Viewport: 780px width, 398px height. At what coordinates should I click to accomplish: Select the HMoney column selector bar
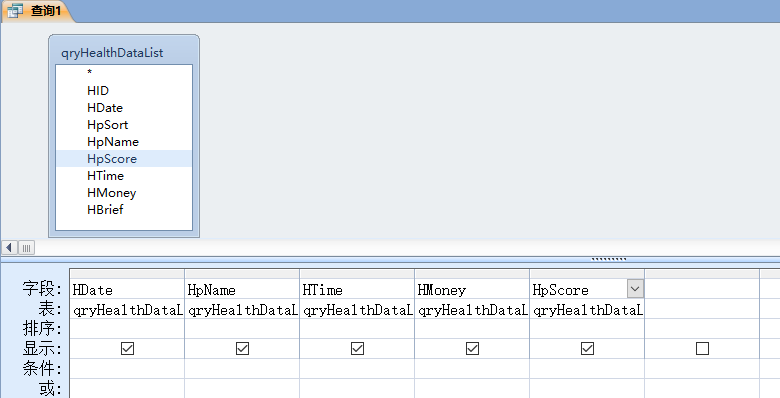point(472,274)
